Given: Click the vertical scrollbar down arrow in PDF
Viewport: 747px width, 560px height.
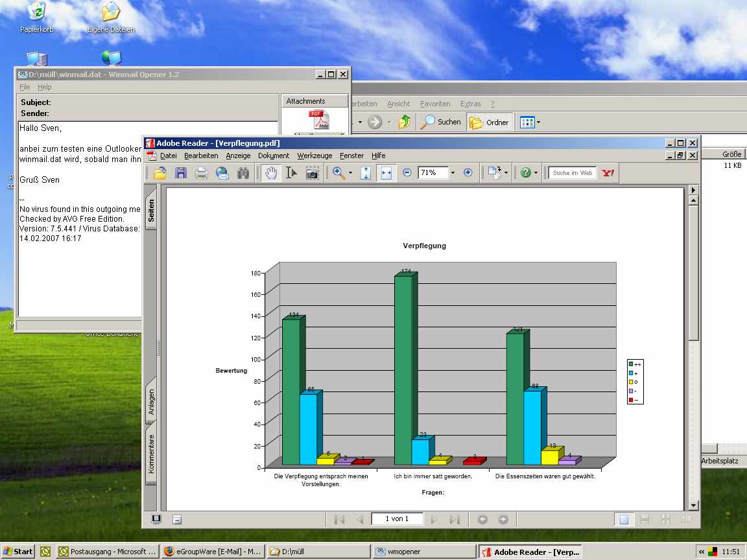Looking at the screenshot, I should pos(693,506).
